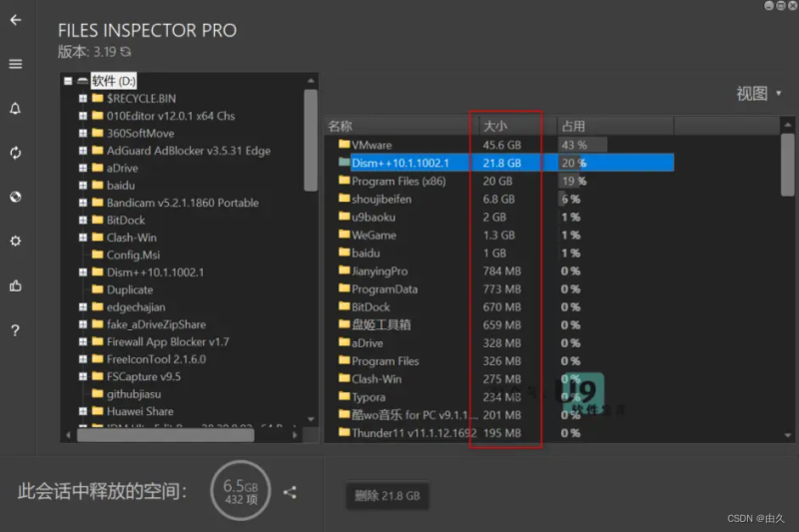Click the version refresh icon near 3.19

point(126,52)
